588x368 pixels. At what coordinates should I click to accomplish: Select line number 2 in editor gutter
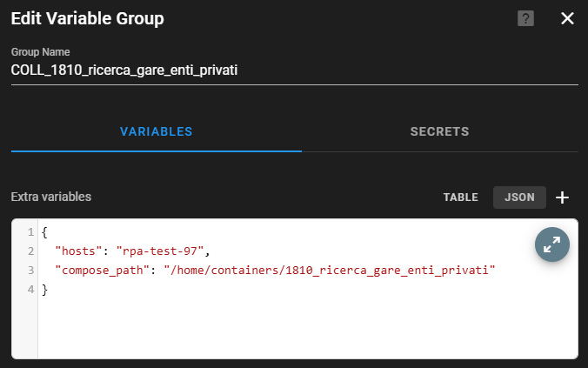pyautogui.click(x=30, y=251)
